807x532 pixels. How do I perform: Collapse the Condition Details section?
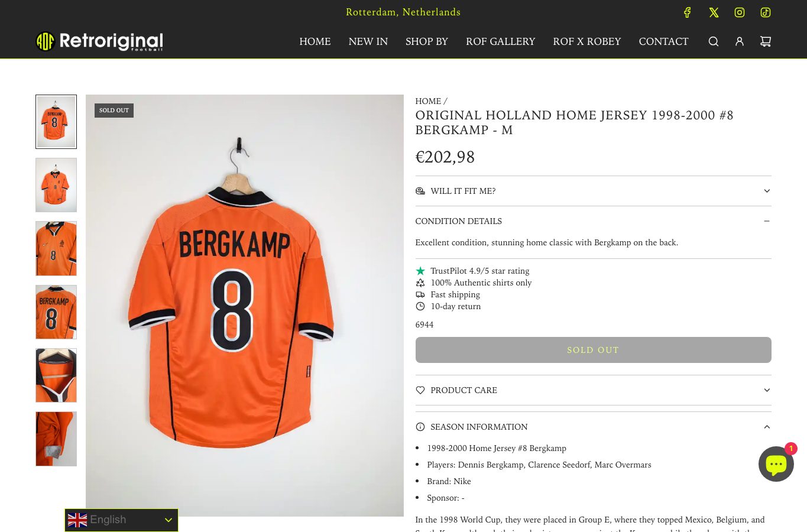[593, 221]
